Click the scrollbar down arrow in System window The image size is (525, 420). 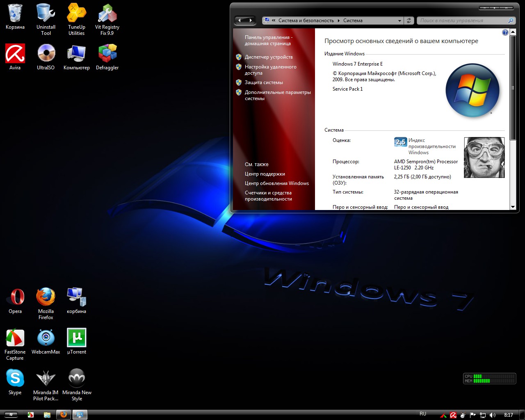[x=513, y=207]
